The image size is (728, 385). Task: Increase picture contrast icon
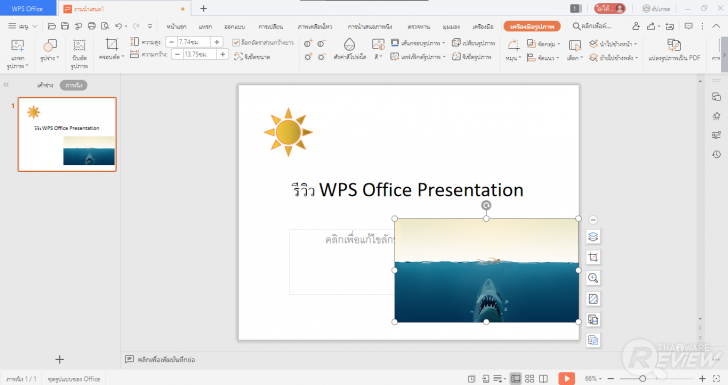(x=308, y=44)
